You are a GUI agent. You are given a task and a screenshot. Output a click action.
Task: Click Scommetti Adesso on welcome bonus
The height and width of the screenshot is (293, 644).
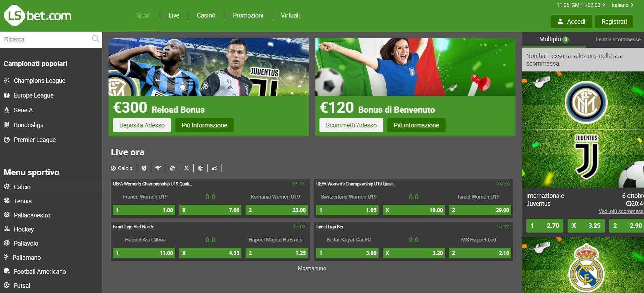pyautogui.click(x=351, y=125)
